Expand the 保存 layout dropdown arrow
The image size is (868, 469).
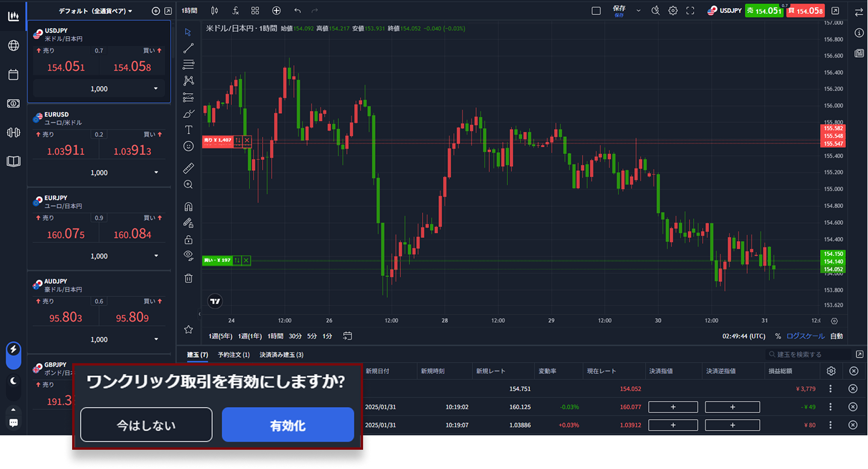pyautogui.click(x=638, y=11)
